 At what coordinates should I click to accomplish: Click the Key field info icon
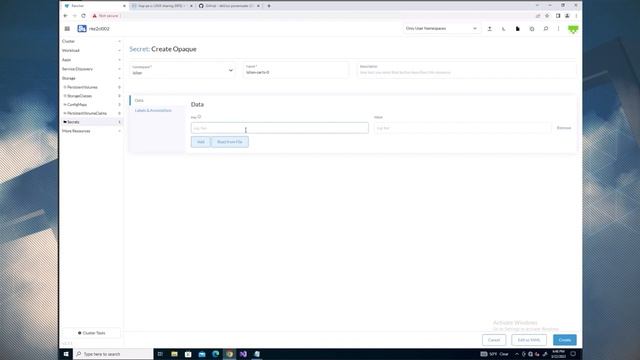pos(199,117)
